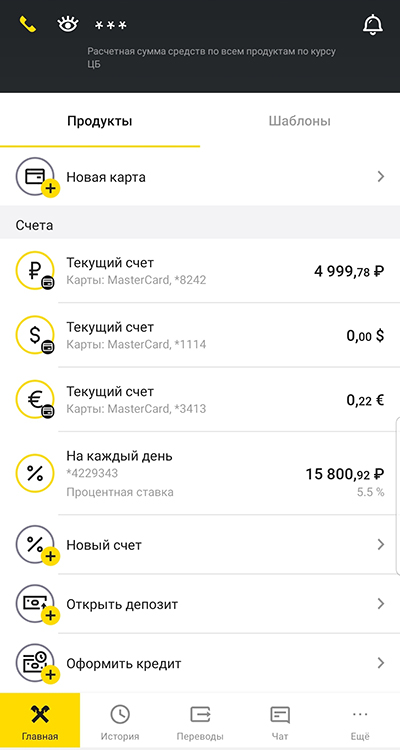Tap the percent icon for На каждый день

point(35,473)
